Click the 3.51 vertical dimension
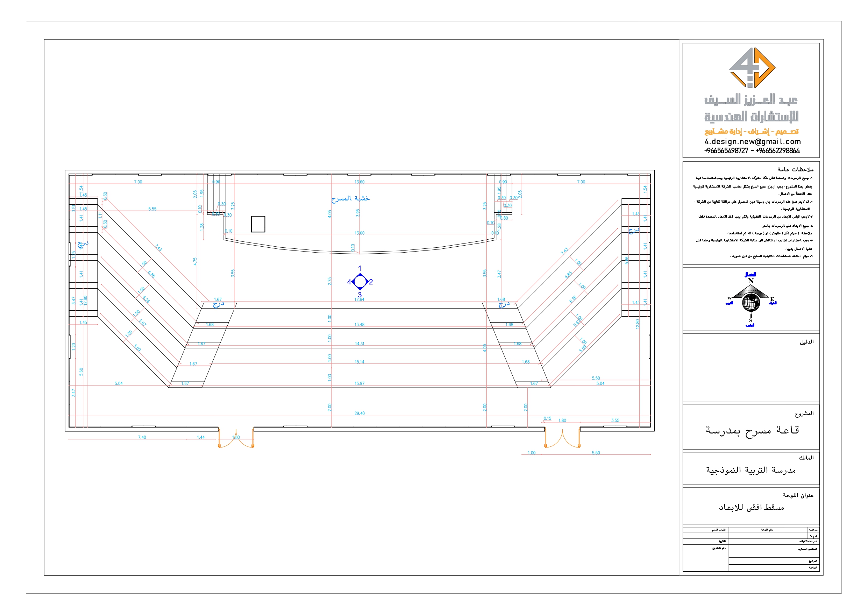This screenshot has height=614, width=868. point(74,208)
